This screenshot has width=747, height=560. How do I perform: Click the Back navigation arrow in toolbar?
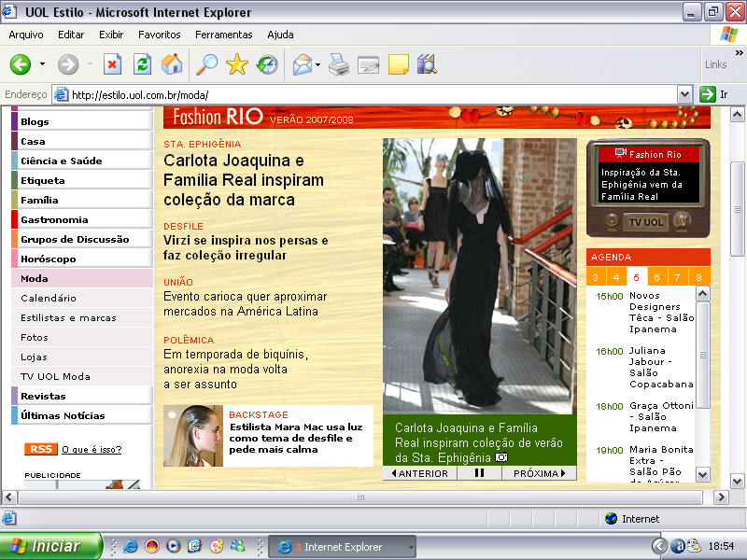[21, 64]
